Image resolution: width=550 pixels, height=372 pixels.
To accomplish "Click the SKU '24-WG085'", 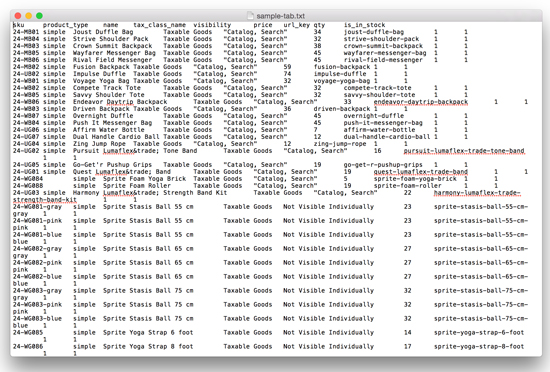I will [28, 333].
